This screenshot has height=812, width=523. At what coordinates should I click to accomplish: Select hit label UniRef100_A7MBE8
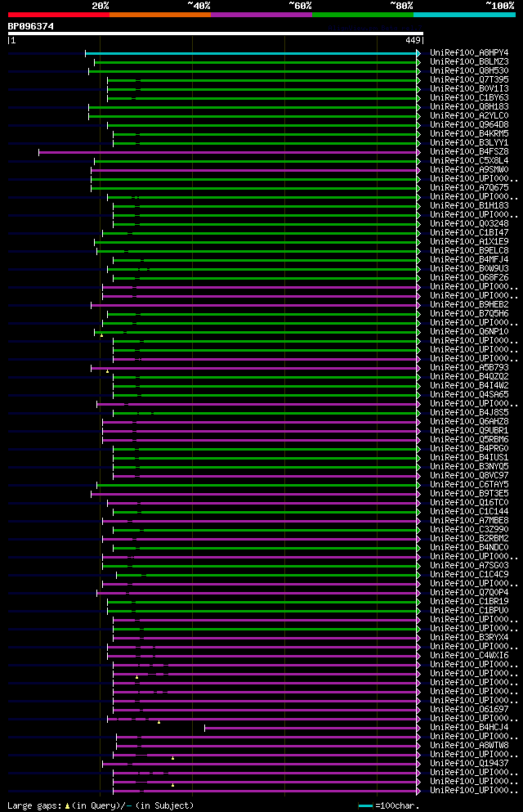click(469, 520)
